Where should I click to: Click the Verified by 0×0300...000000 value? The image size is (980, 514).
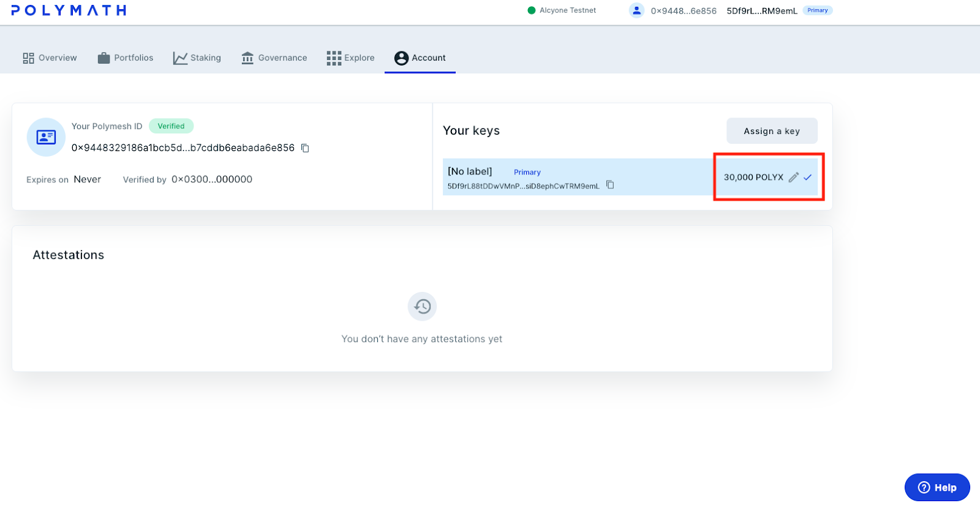coord(212,179)
